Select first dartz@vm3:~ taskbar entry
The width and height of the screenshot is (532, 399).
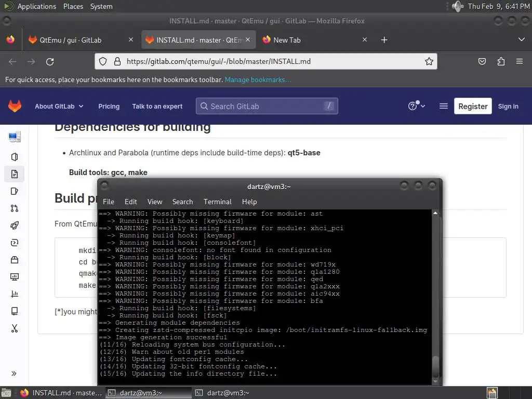click(149, 393)
